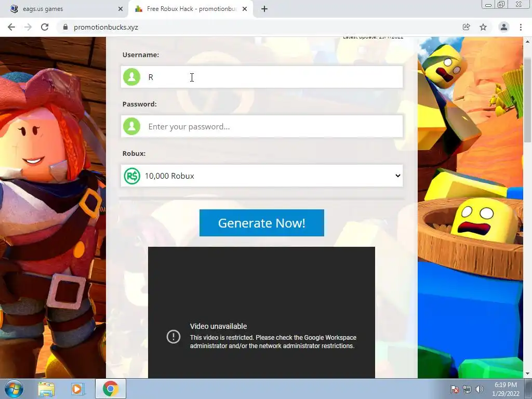
Task: Click the green user icon beside Username
Action: [131, 77]
